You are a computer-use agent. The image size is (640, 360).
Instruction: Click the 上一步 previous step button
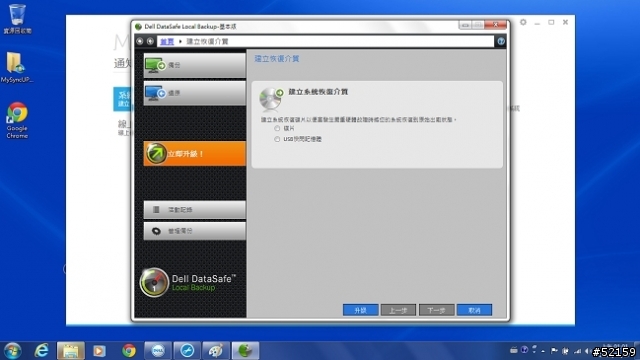(398, 310)
